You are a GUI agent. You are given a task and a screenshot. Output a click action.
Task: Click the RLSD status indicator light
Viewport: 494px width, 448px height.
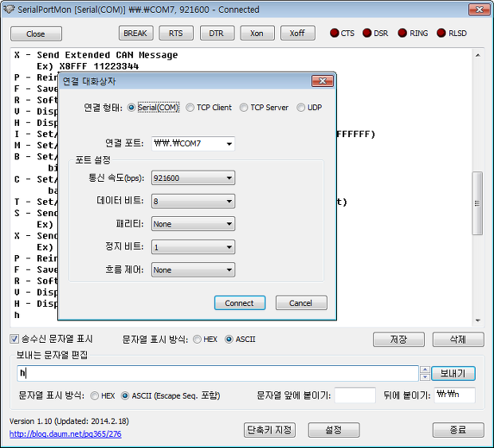tap(441, 33)
